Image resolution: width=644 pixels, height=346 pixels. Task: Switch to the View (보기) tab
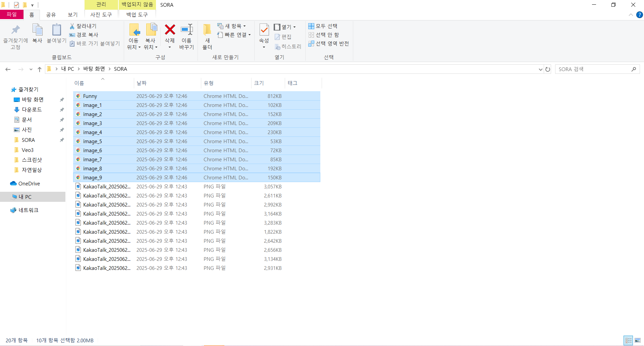[73, 15]
